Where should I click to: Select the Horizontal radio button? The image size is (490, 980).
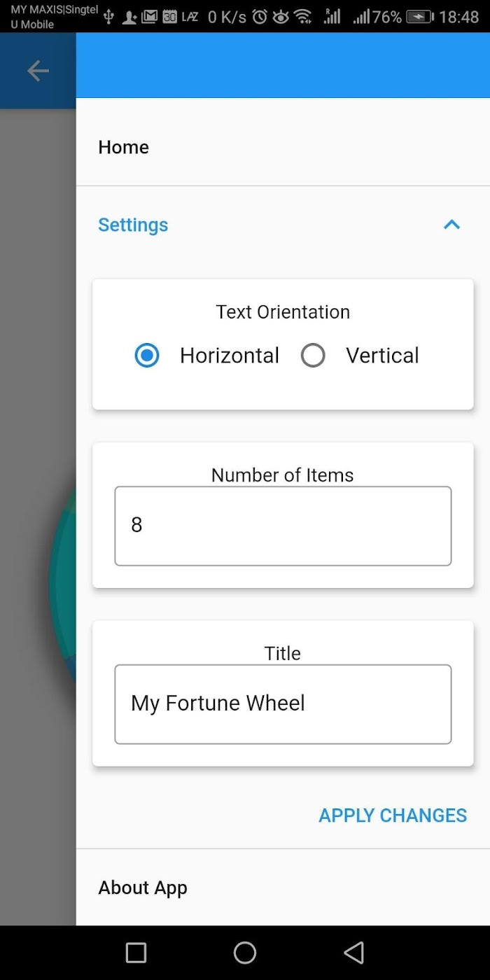[147, 356]
